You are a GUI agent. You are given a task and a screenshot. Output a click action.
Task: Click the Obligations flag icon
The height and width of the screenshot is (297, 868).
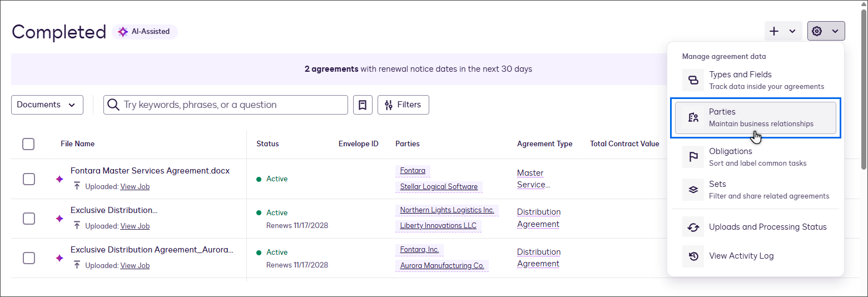click(x=693, y=157)
